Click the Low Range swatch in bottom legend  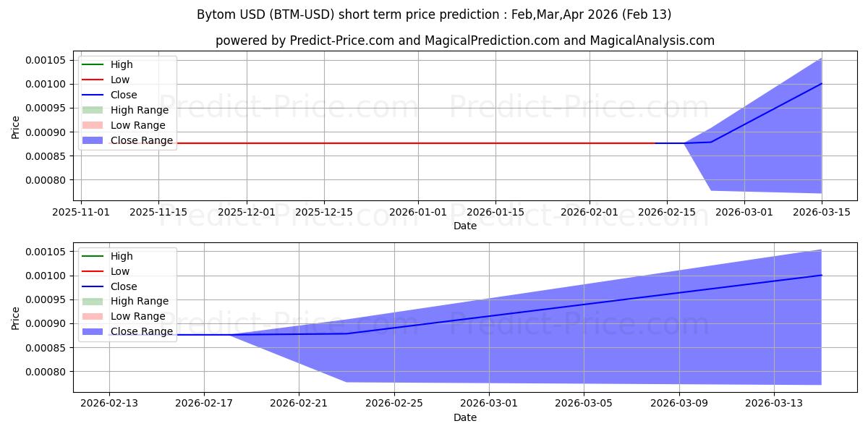coord(93,316)
